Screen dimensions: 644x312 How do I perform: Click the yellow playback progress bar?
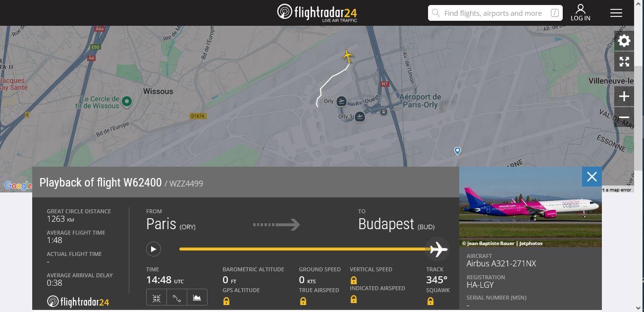tap(302, 249)
